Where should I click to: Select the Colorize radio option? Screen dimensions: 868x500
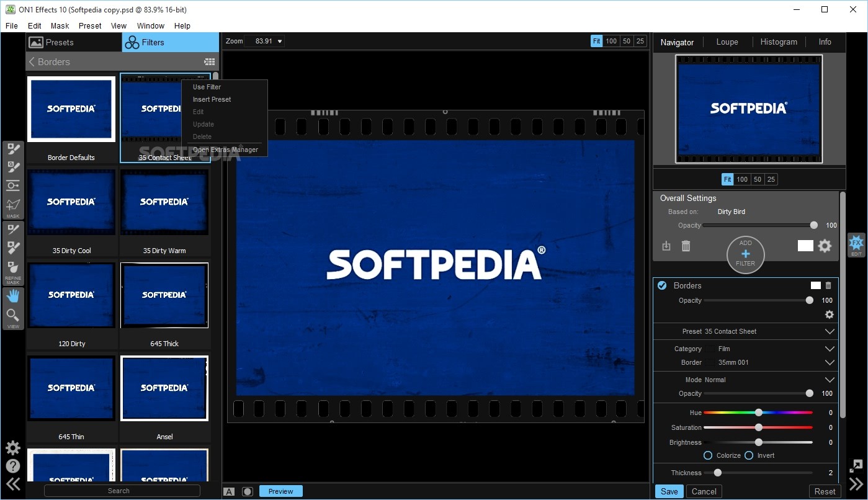click(x=708, y=455)
